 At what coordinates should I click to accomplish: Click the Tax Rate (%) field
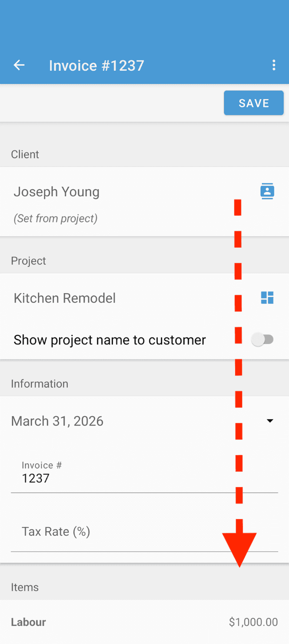89,531
